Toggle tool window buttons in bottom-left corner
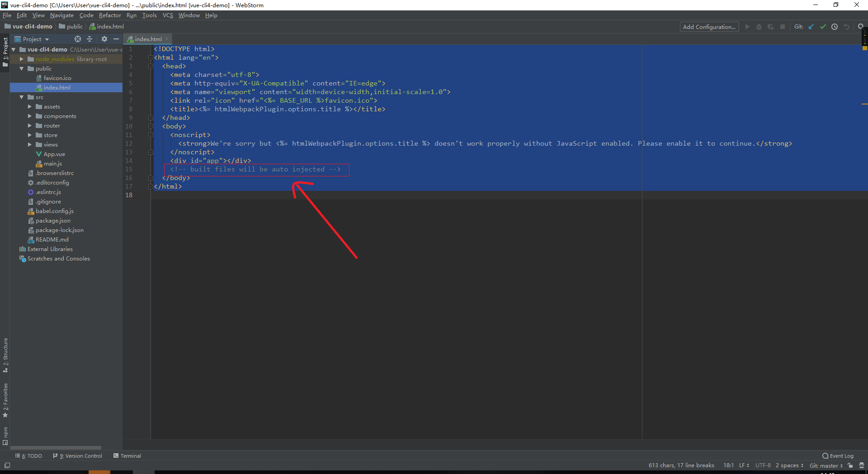The height and width of the screenshot is (474, 868). click(x=7, y=465)
